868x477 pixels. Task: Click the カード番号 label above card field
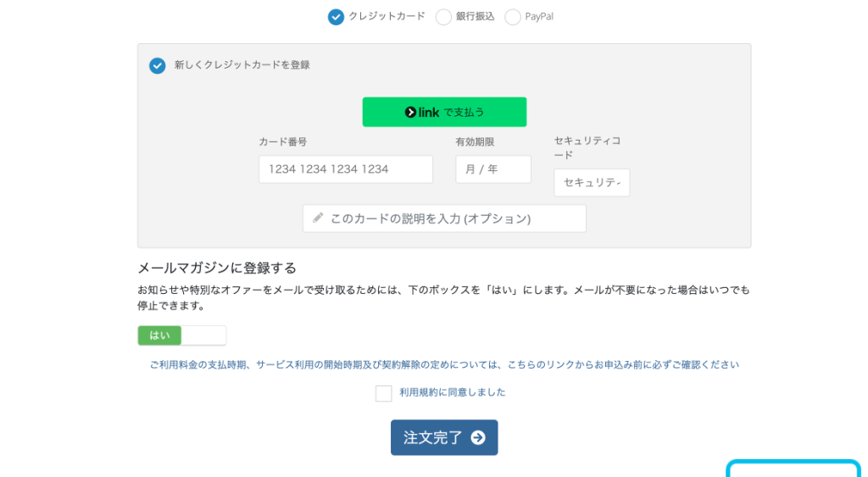pos(283,142)
